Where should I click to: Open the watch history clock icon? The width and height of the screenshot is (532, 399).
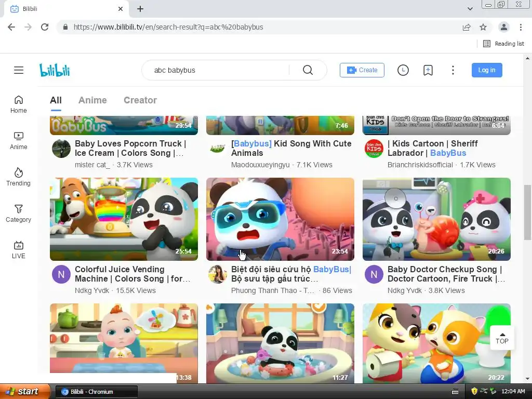pos(403,70)
